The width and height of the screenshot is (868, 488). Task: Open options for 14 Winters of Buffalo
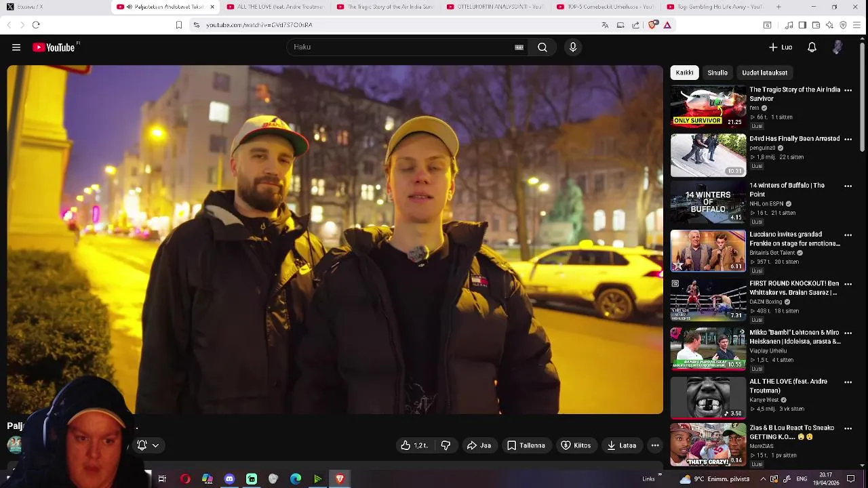click(848, 186)
